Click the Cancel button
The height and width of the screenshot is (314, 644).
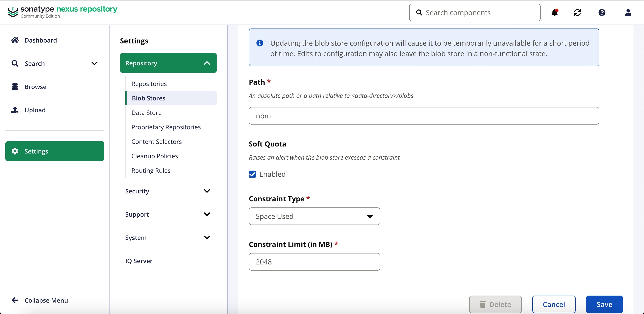(x=554, y=304)
